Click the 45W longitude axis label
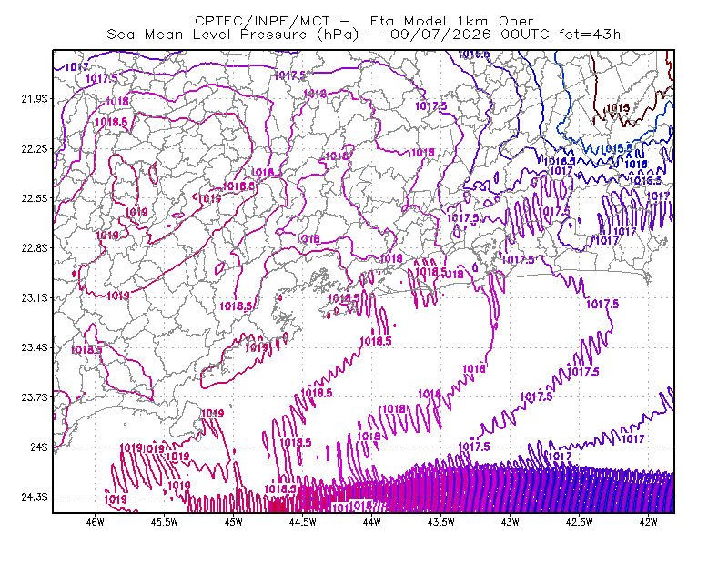This screenshot has width=728, height=562. click(234, 522)
